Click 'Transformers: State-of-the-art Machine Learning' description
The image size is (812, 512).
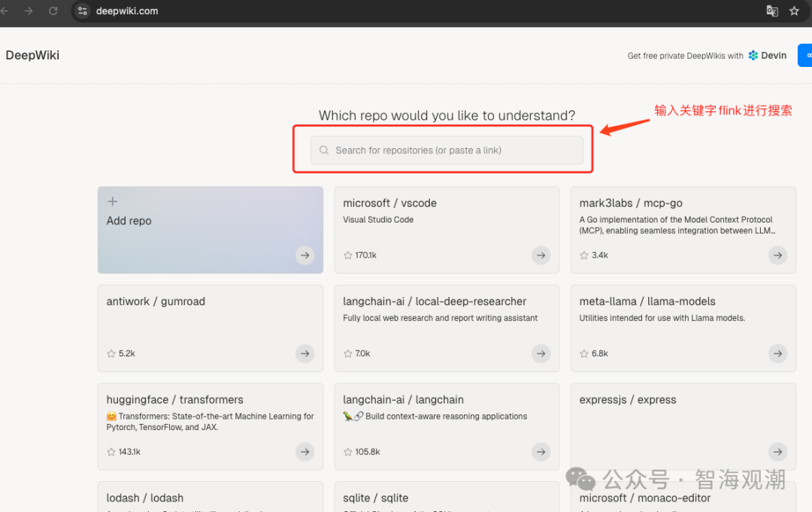pos(210,421)
